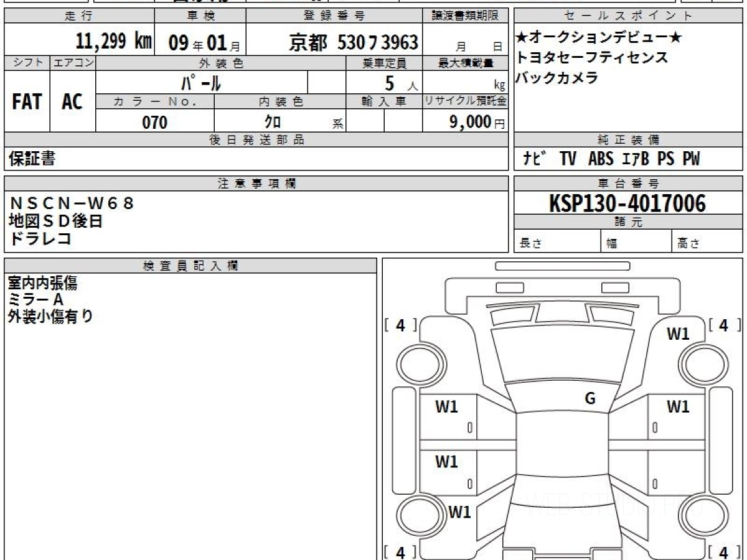The image size is (747, 560).
Task: Select the TV equipment item
Action: pyautogui.click(x=568, y=159)
